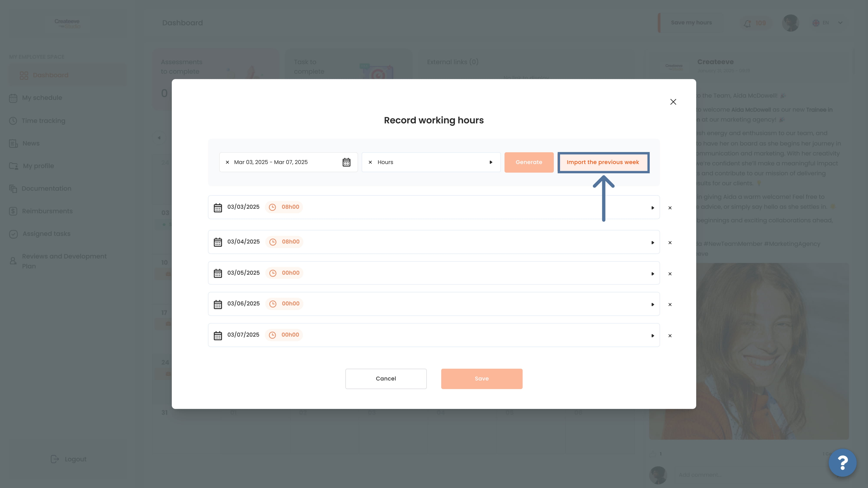Screen dimensions: 868x488
Task: Clear the Hours selection
Action: coord(370,162)
